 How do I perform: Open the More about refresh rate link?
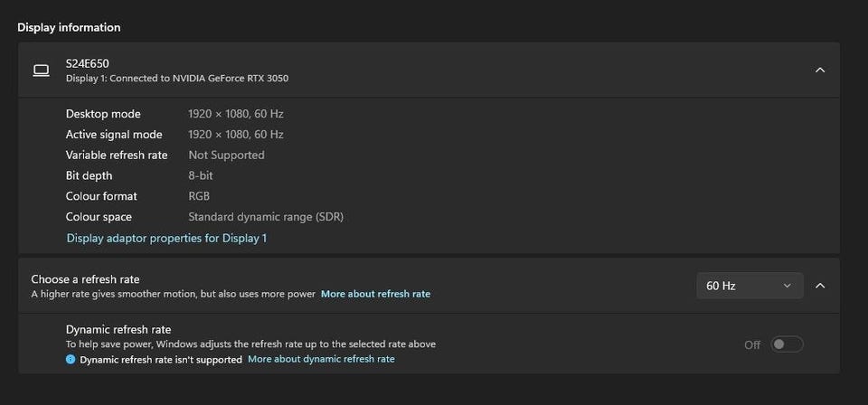(375, 294)
